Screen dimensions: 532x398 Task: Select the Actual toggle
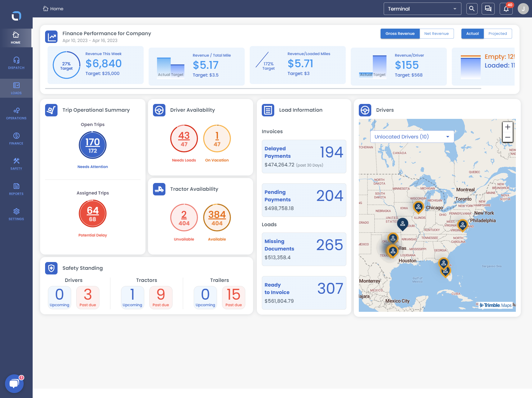click(472, 34)
